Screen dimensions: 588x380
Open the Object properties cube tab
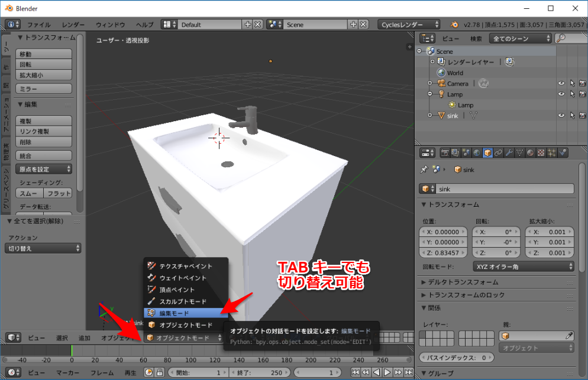point(487,152)
